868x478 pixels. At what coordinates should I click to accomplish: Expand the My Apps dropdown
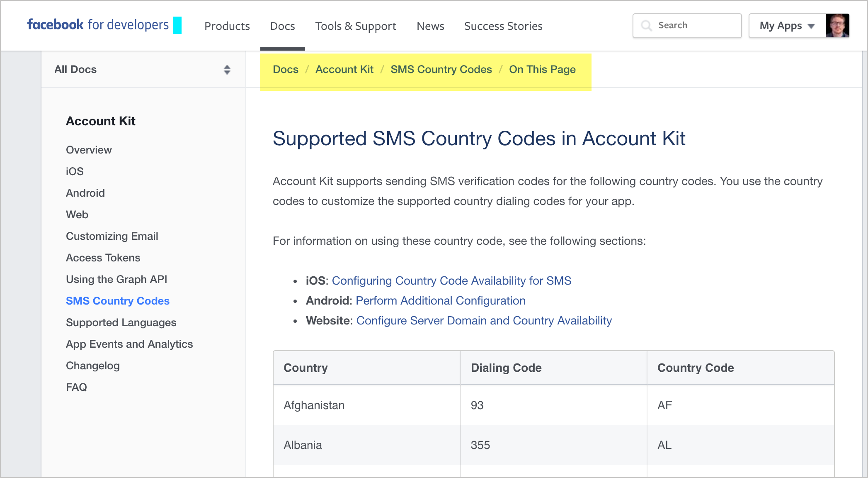(x=787, y=26)
